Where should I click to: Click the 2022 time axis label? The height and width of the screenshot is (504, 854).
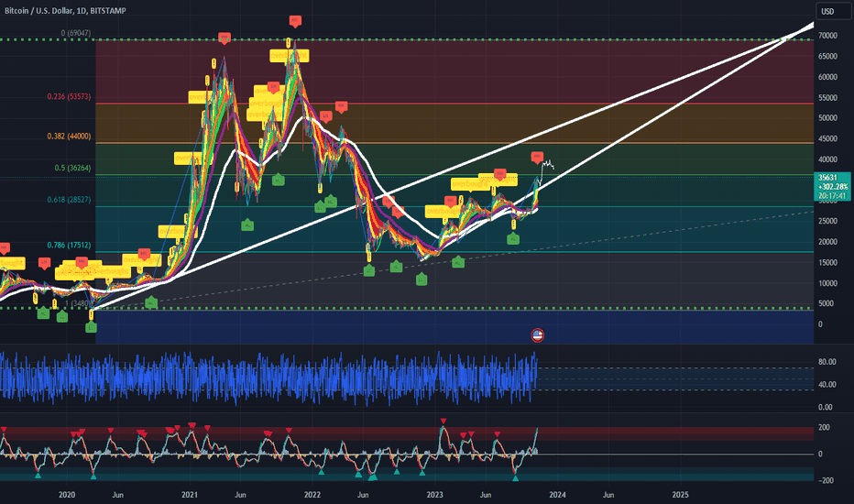point(312,495)
